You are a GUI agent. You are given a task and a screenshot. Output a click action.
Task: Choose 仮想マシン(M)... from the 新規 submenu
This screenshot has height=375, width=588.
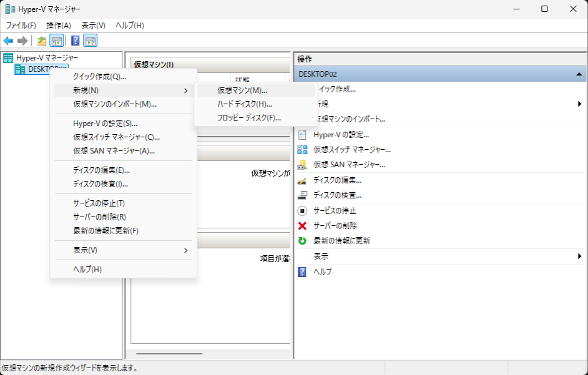tap(256, 90)
